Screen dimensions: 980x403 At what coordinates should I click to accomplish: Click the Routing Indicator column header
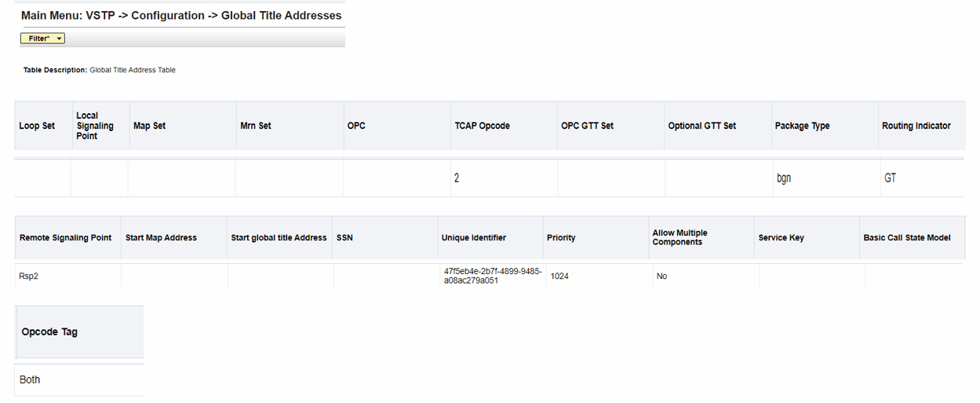tap(916, 126)
